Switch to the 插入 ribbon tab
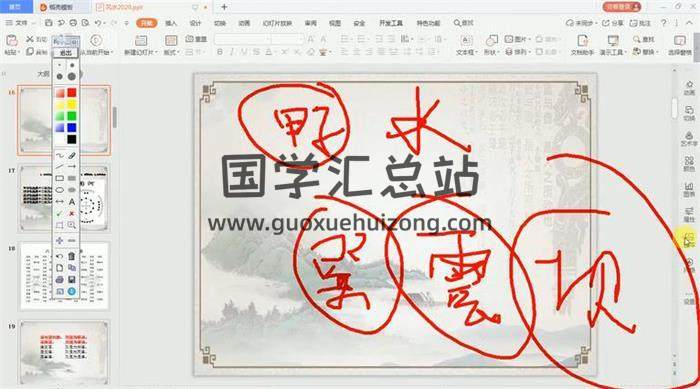 171,23
